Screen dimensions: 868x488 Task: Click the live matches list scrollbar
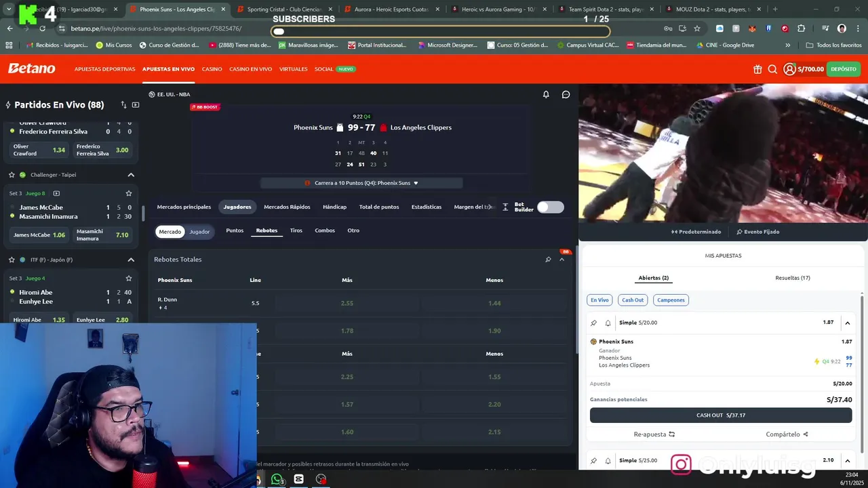pos(143,213)
